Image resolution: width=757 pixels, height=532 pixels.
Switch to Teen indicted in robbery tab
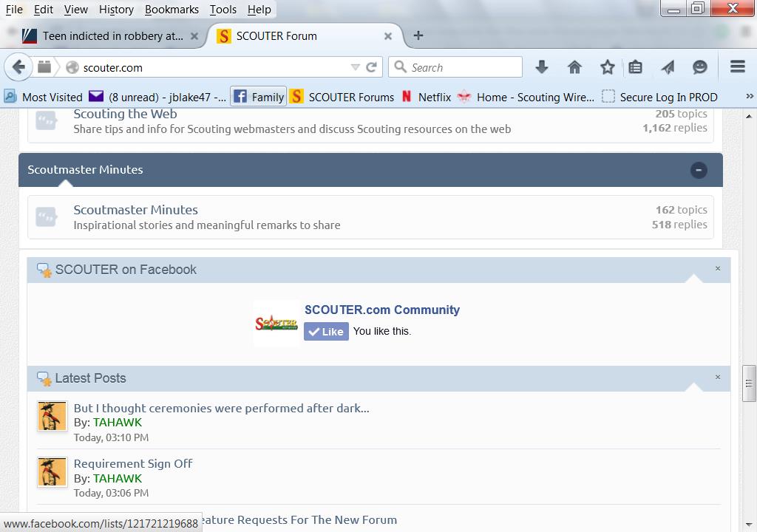pos(112,35)
